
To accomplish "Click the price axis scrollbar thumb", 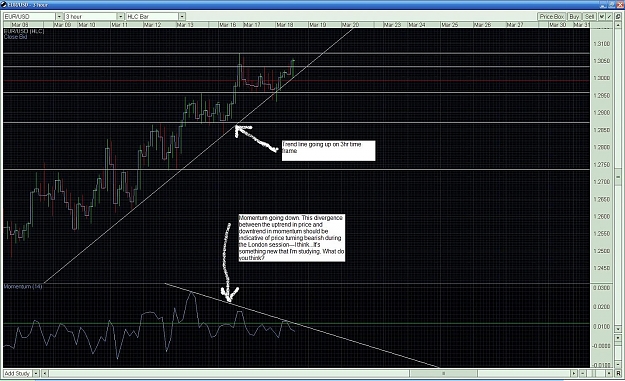I will tap(618, 177).
